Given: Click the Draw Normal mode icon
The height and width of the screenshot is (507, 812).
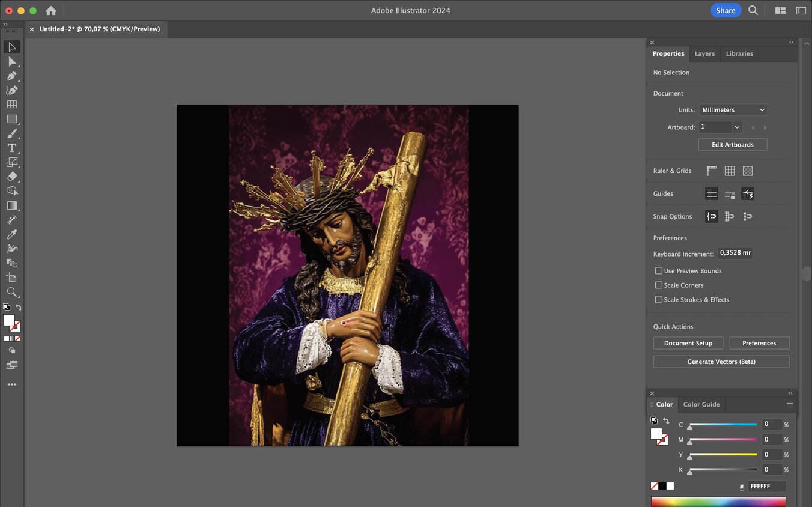Looking at the screenshot, I should pyautogui.click(x=12, y=351).
